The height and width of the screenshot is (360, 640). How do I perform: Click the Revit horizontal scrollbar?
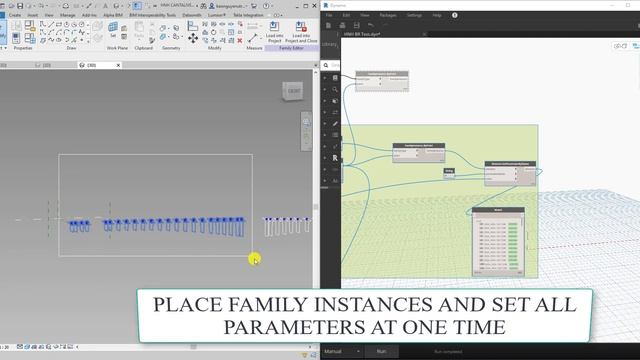tap(193, 347)
